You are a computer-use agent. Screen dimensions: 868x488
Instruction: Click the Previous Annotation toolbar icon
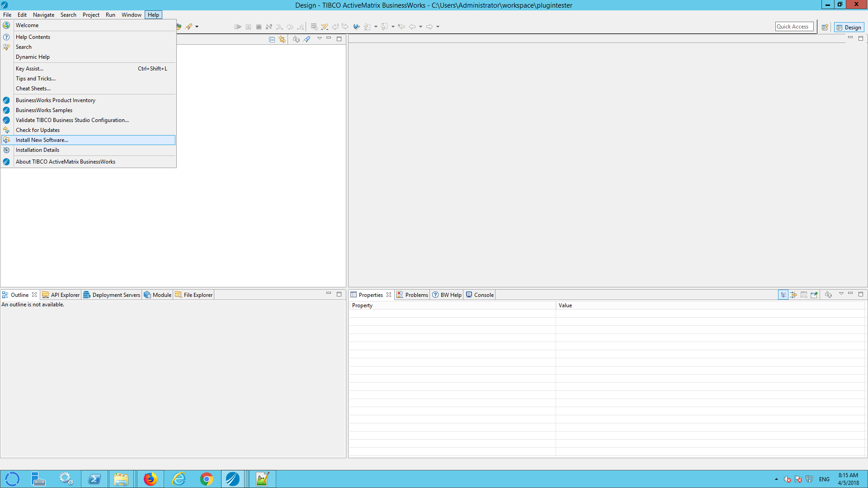point(384,27)
